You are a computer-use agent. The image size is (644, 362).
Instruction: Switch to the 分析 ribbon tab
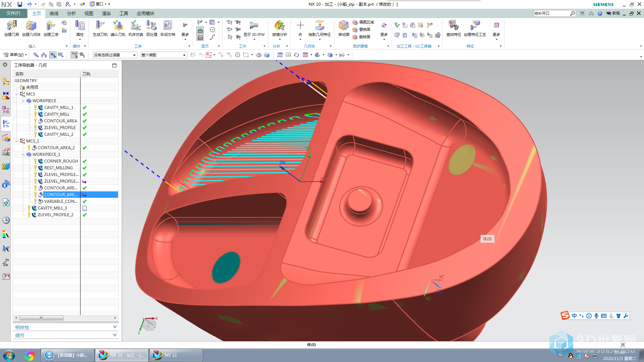click(71, 13)
